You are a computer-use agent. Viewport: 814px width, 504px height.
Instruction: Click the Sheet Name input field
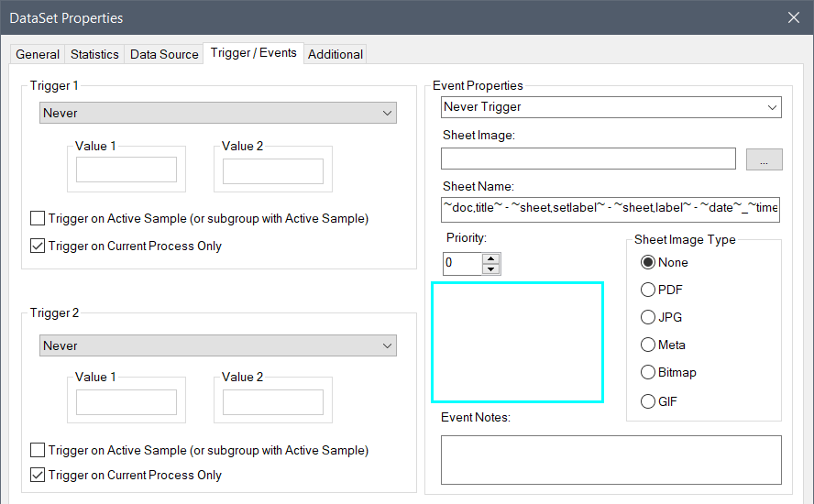tap(610, 209)
